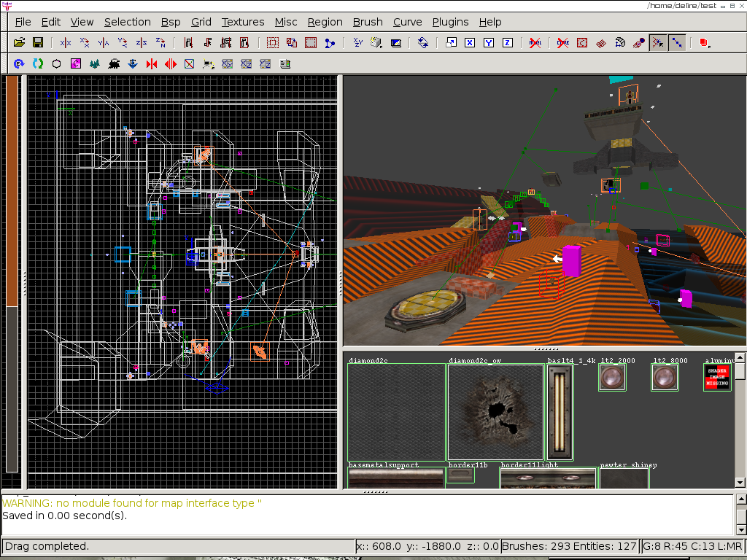Toggle the blue X axis lock button
The height and width of the screenshot is (560, 747).
coord(470,43)
